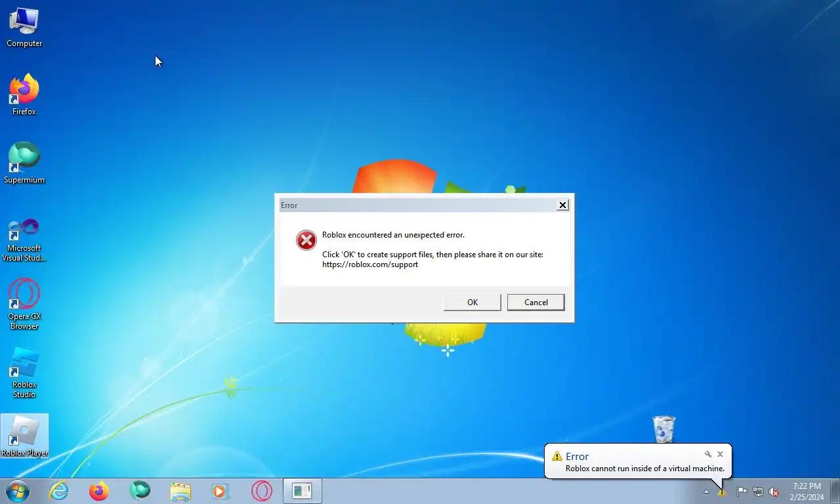The image size is (840, 504).
Task: Select the Roblox Studio desktop shortcut
Action: (x=24, y=373)
